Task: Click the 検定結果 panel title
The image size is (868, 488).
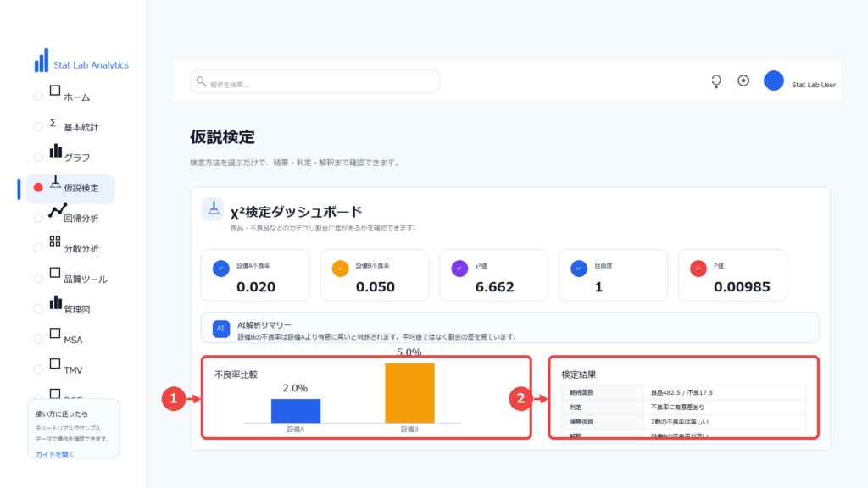Action: 578,374
